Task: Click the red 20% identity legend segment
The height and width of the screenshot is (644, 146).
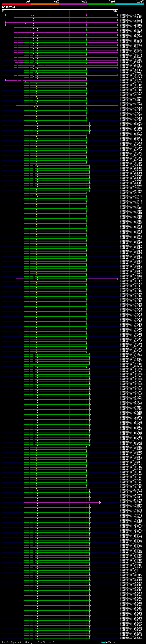Action: point(16,4)
